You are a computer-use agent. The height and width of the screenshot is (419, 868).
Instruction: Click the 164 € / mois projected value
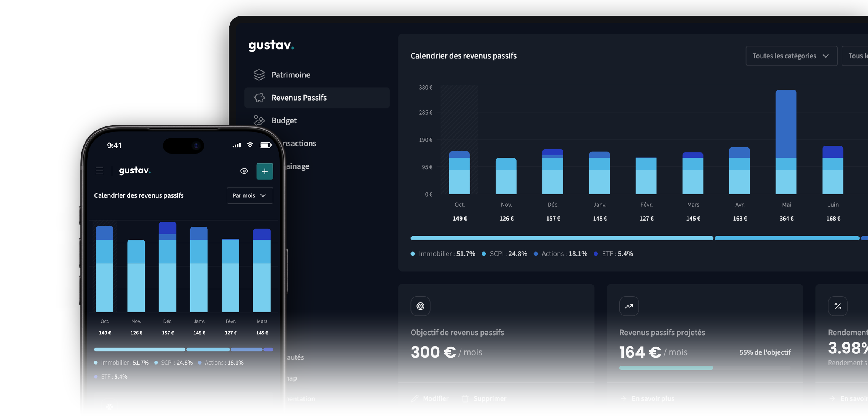[653, 352]
